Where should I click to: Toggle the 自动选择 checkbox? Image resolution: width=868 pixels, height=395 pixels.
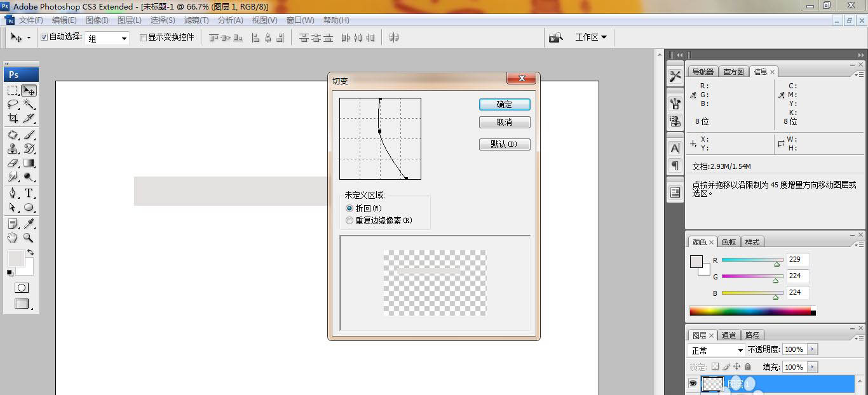click(44, 37)
